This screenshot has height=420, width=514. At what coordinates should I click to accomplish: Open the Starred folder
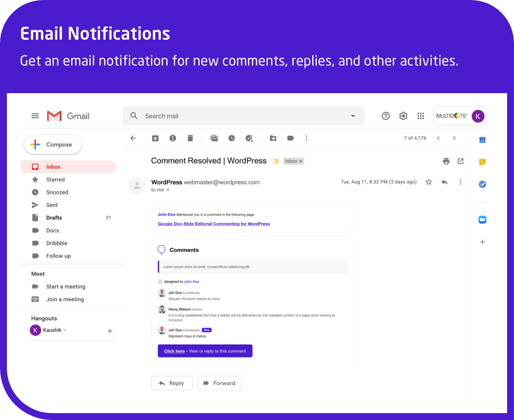click(69, 179)
